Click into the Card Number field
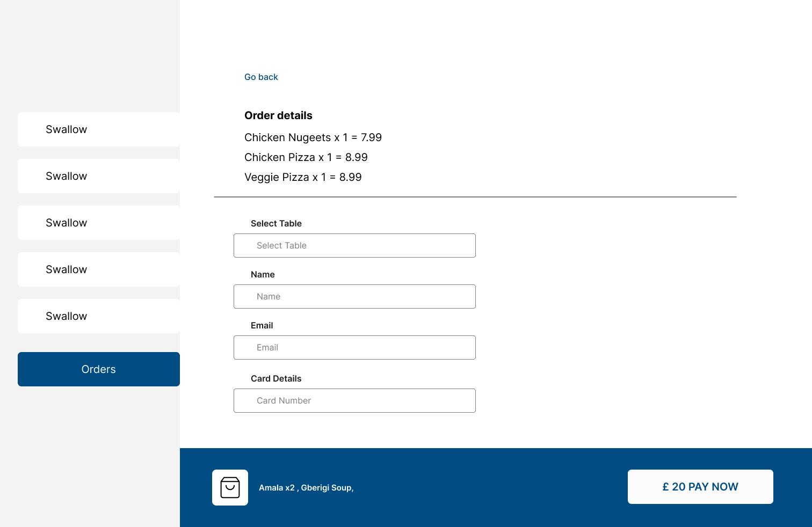This screenshot has width=812, height=527. coord(354,400)
